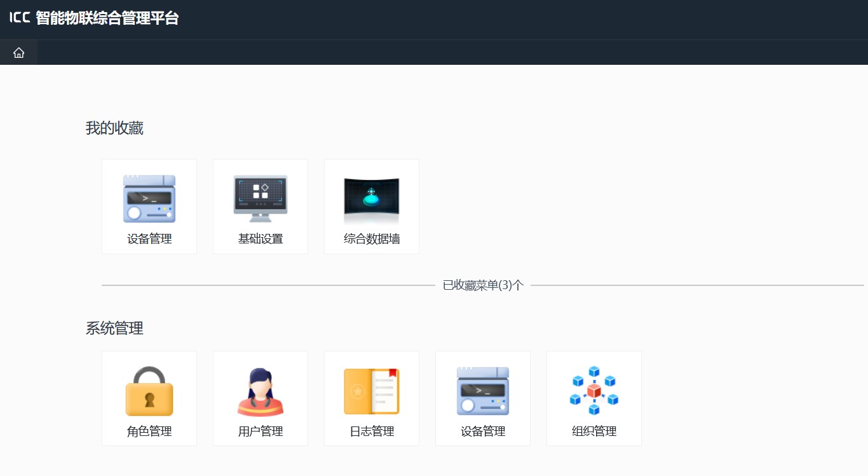Click the 我的收藏 section heading

114,128
